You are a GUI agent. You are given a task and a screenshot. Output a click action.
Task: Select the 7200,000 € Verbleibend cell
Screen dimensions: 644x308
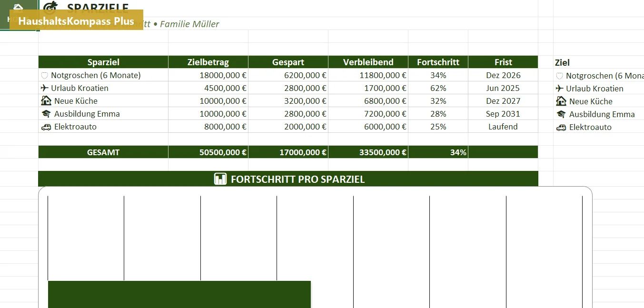click(x=368, y=114)
